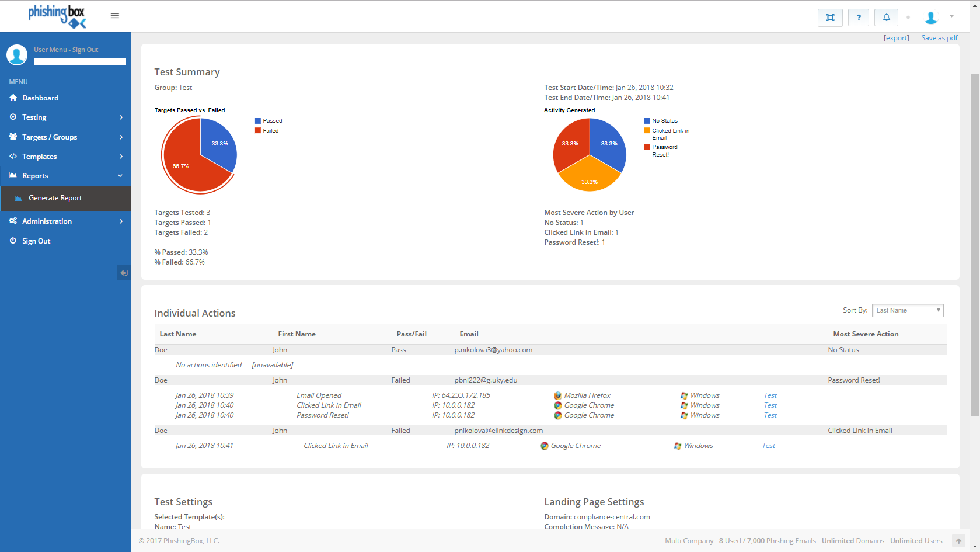Click the page vertical scrollbar
The height and width of the screenshot is (552, 980).
point(975,244)
